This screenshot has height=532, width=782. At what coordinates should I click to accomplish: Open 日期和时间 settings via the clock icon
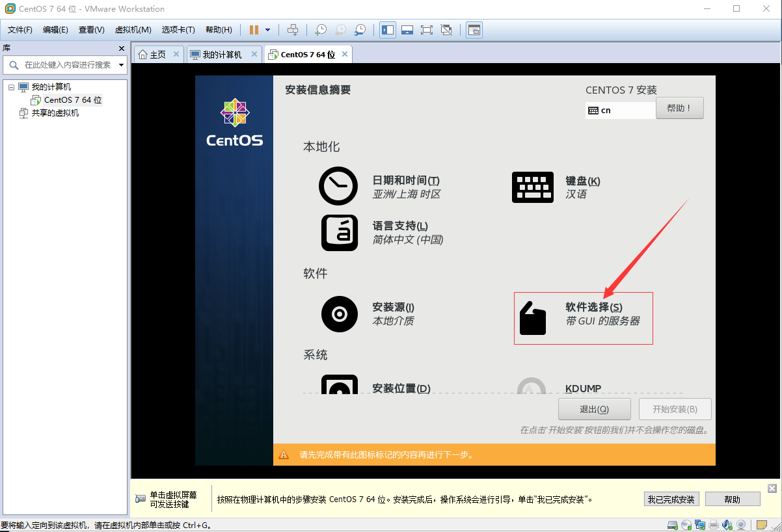tap(338, 186)
